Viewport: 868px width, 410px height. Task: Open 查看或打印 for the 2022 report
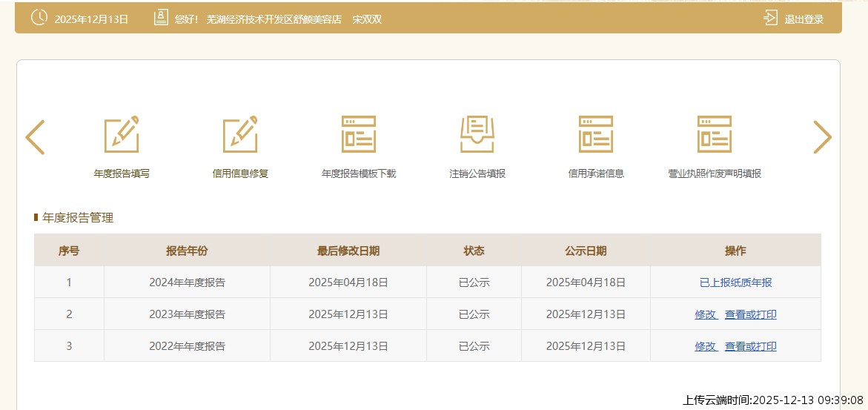pyautogui.click(x=751, y=346)
